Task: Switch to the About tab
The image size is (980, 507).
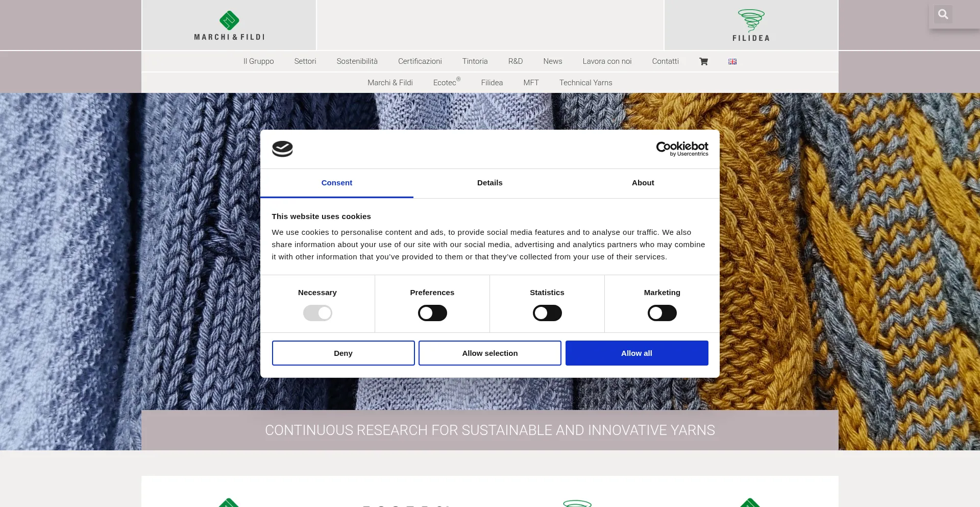Action: (x=643, y=183)
